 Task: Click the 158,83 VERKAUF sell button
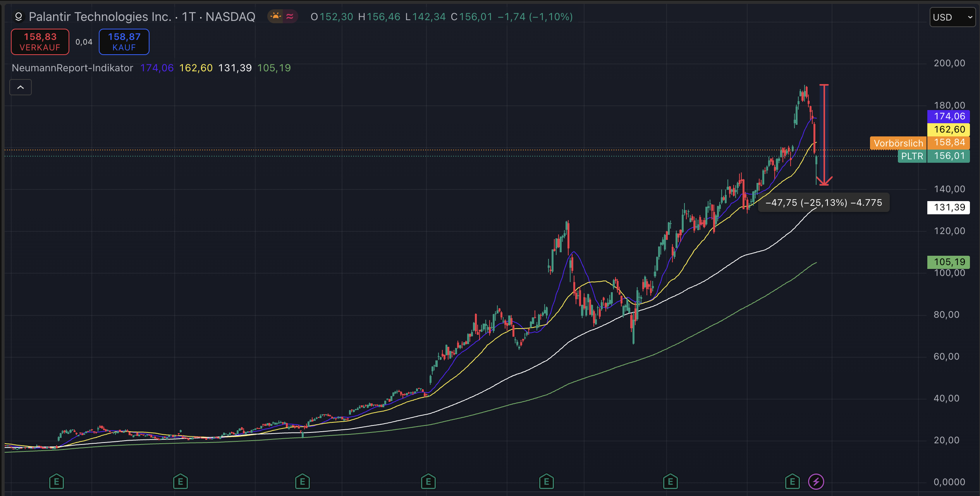40,42
